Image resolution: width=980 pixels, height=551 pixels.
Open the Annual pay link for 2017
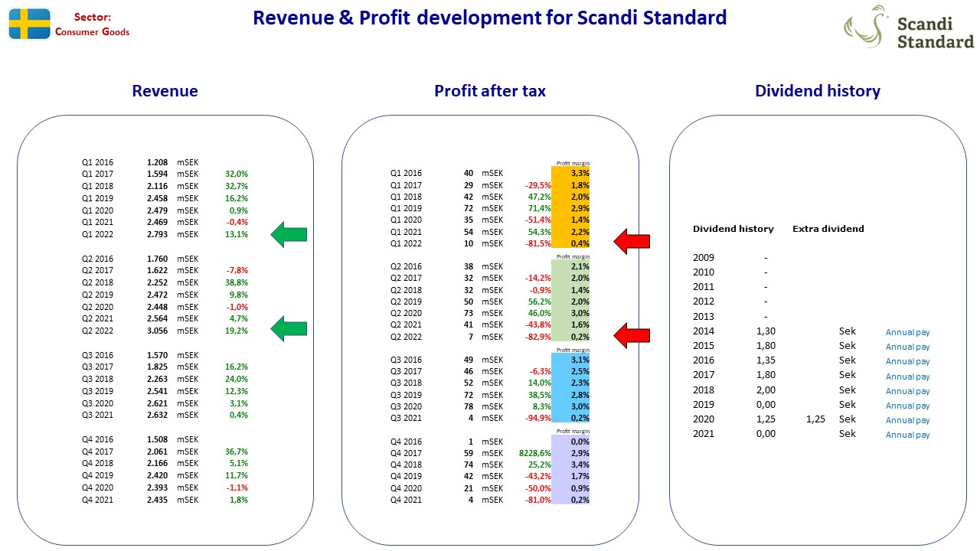(x=908, y=377)
